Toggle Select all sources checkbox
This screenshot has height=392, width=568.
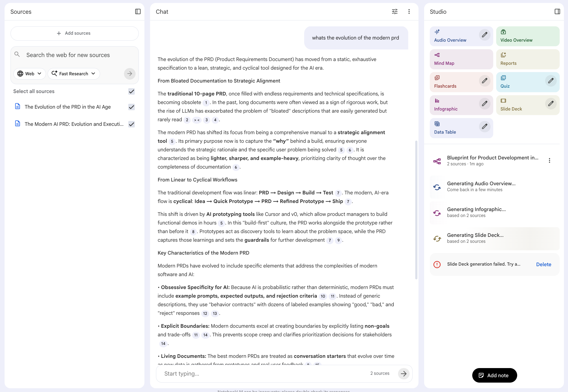pos(131,91)
